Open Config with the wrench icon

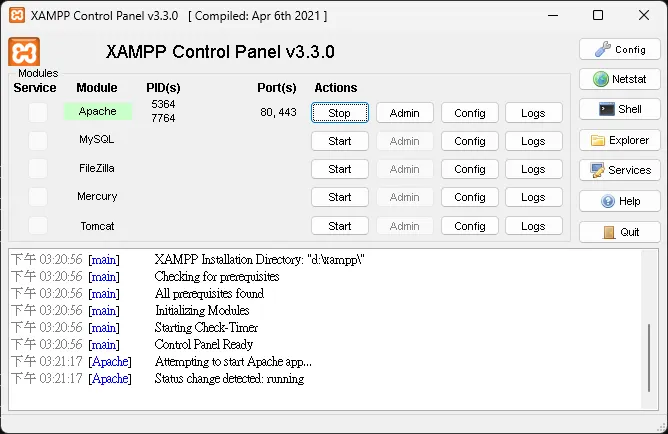click(620, 49)
